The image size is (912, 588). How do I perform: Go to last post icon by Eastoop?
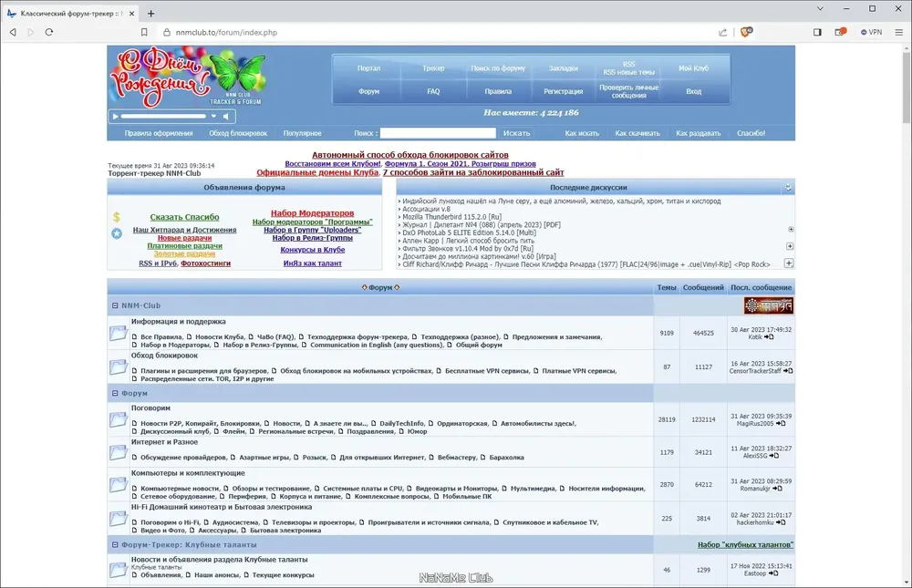tap(773, 573)
